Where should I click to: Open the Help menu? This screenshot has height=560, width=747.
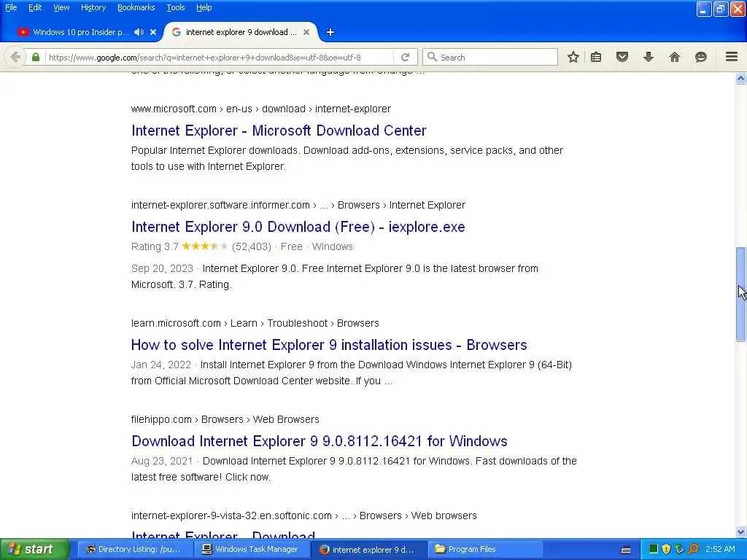point(204,7)
